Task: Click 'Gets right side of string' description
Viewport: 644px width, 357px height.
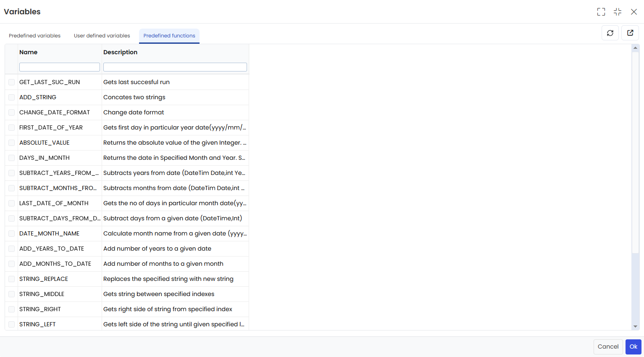Action: 168,309
